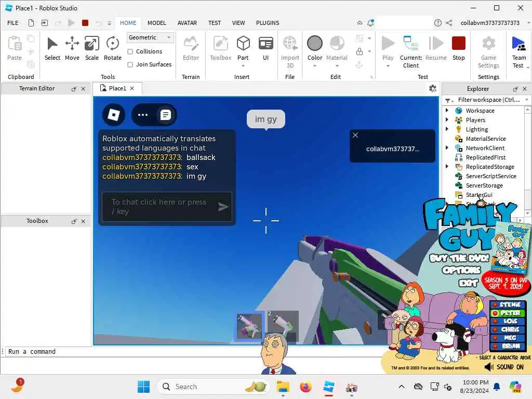This screenshot has width=532, height=399.
Task: Select ServerStorage in Explorer
Action: [x=484, y=185]
